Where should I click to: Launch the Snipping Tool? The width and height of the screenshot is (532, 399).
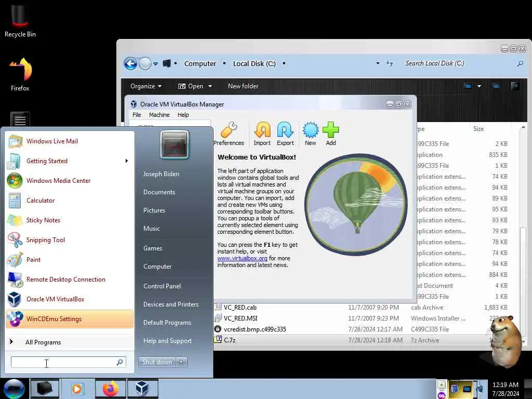[x=70, y=240]
